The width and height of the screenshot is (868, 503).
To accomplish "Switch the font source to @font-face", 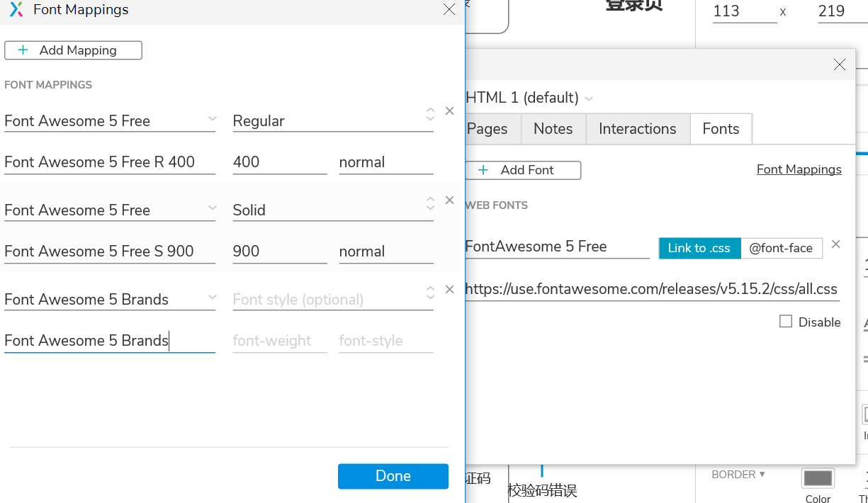I will (x=781, y=248).
